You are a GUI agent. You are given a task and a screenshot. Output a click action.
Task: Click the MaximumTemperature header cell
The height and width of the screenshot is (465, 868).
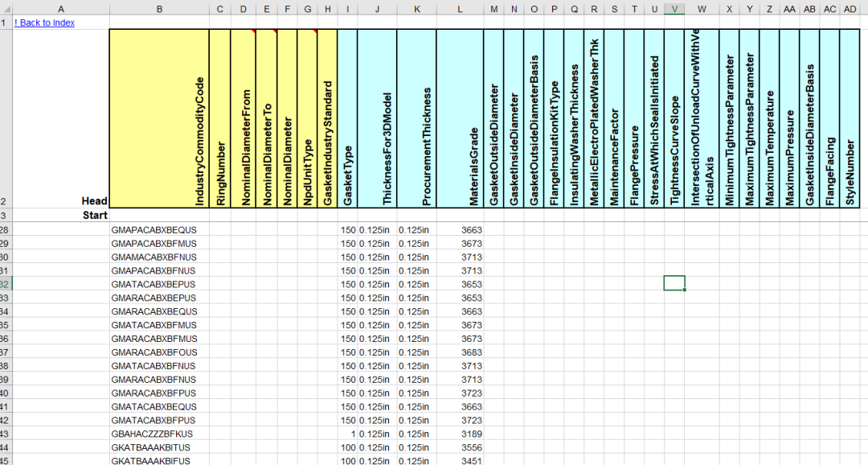point(769,118)
